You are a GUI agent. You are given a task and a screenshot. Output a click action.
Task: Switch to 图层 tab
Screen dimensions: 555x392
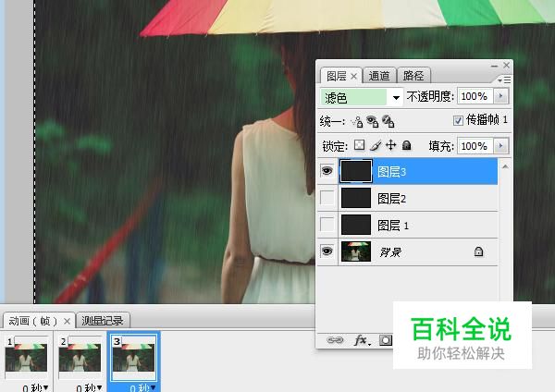[337, 76]
